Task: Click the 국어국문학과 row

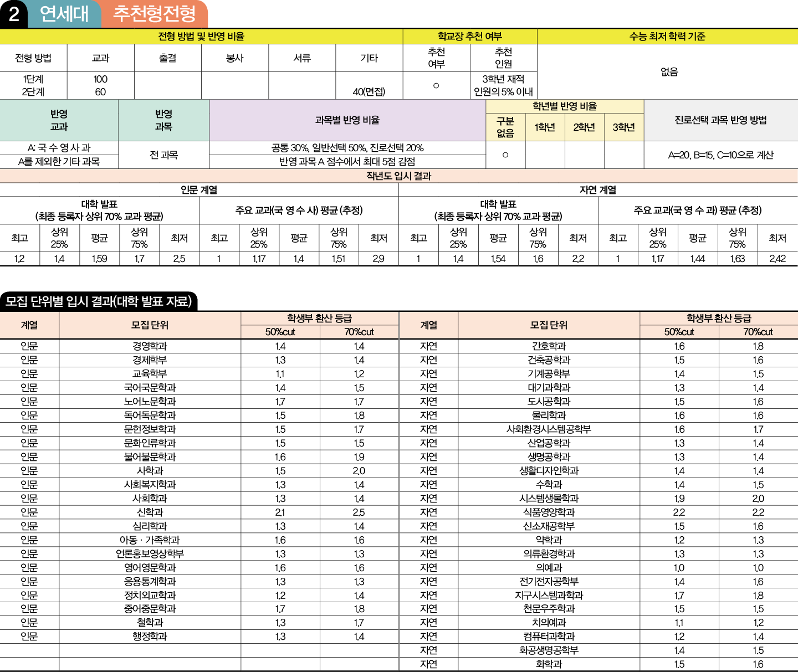Action: coord(199,388)
